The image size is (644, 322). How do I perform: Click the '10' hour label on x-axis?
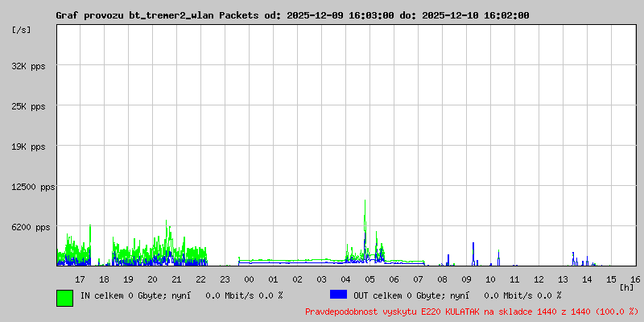click(x=490, y=279)
